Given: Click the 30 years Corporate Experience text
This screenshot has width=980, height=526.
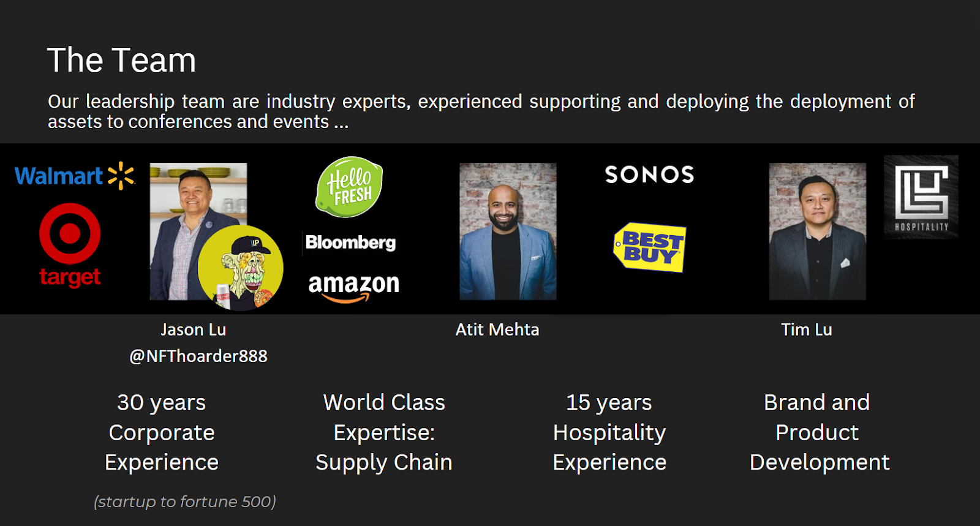Looking at the screenshot, I should [x=162, y=432].
